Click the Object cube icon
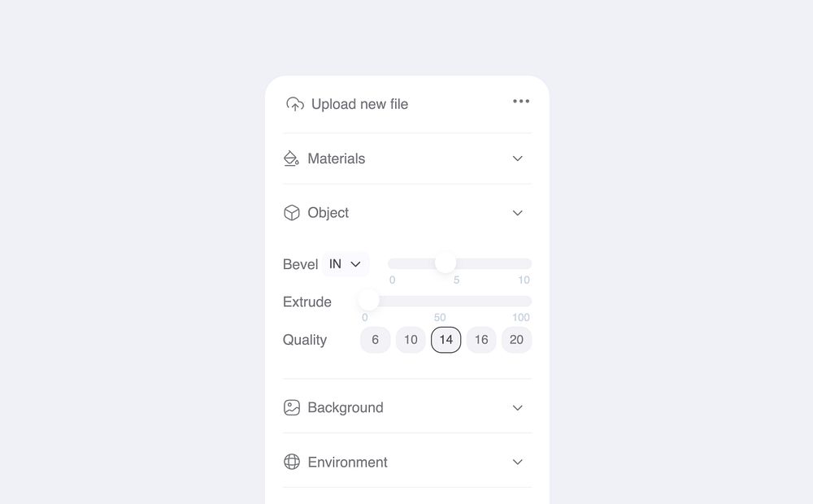 [291, 213]
